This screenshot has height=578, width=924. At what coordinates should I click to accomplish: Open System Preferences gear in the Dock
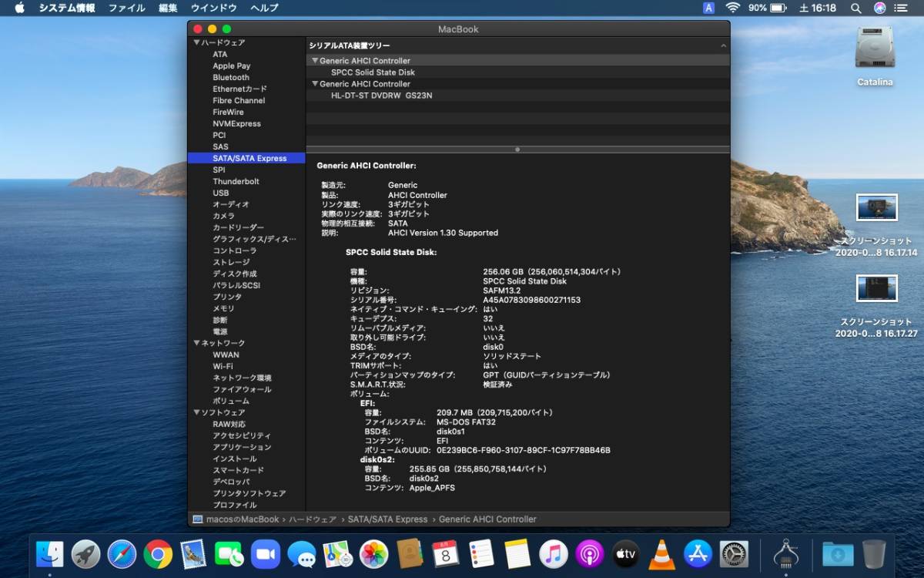734,553
